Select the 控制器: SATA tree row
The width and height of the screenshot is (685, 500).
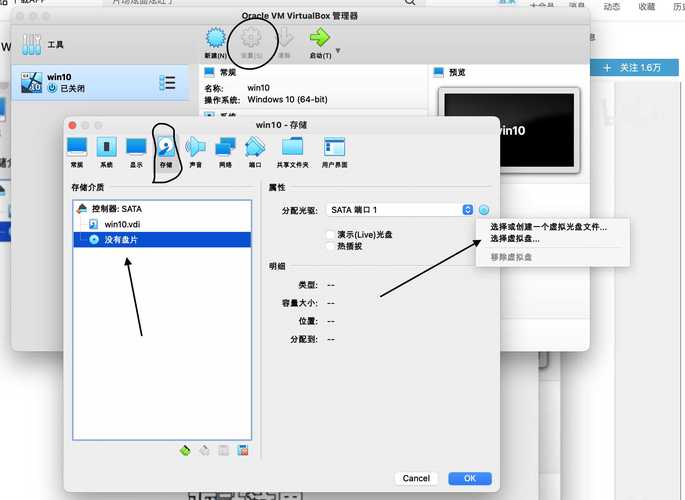point(162,209)
